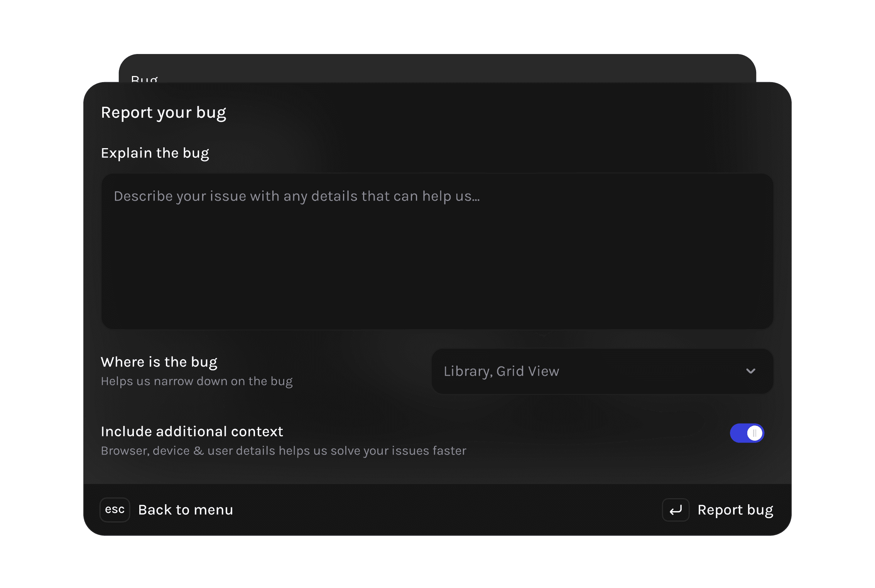Click the background Bug card behind the dialog
875x588 pixels.
click(437, 68)
